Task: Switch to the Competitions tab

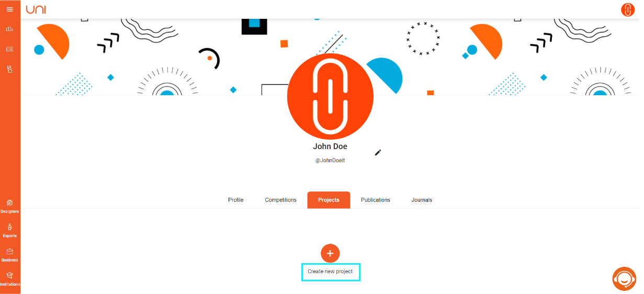Action: point(280,200)
